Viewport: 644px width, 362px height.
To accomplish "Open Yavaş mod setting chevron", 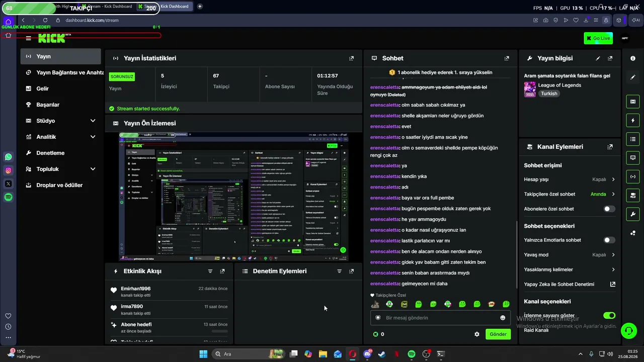I will click(613, 255).
